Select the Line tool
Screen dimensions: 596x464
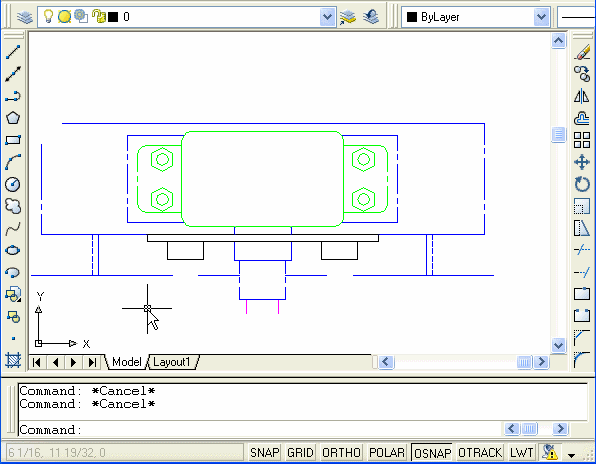pyautogui.click(x=13, y=52)
